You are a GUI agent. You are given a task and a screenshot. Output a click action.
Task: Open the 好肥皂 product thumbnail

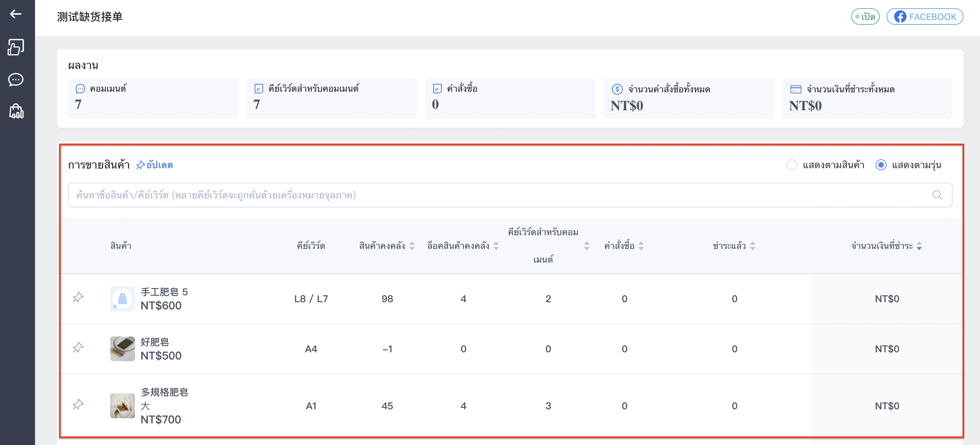coord(123,349)
